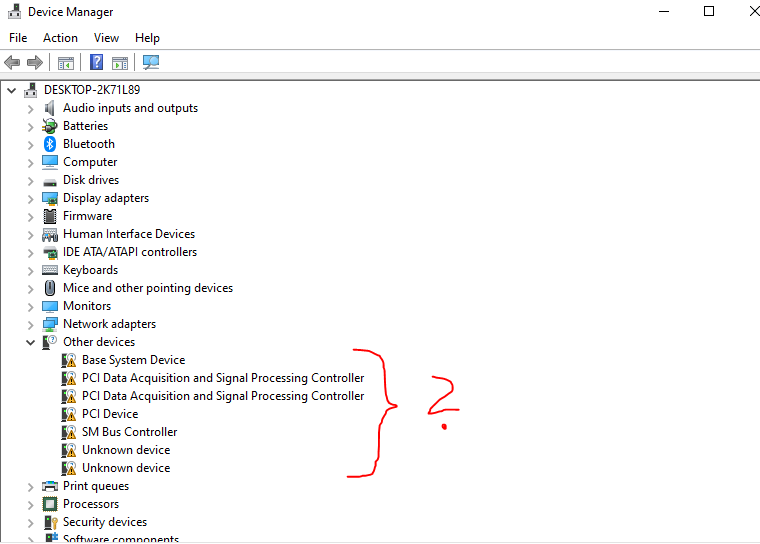Click the Disk drives category icon

point(49,182)
